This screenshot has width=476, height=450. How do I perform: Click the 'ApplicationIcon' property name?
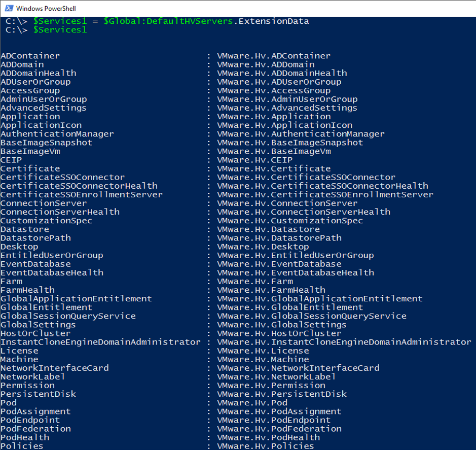pos(41,125)
